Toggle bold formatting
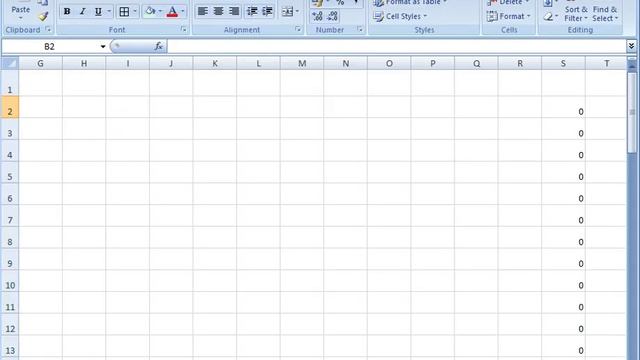 67,11
